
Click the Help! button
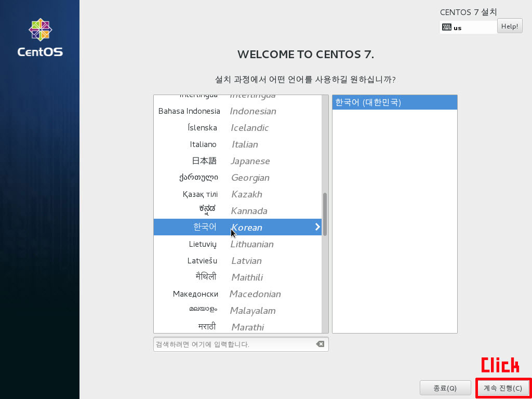pyautogui.click(x=510, y=26)
